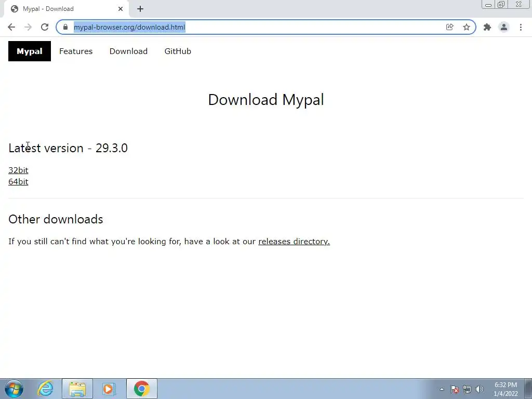This screenshot has height=399, width=532.
Task: Open the Extensions puzzle icon
Action: (x=487, y=27)
